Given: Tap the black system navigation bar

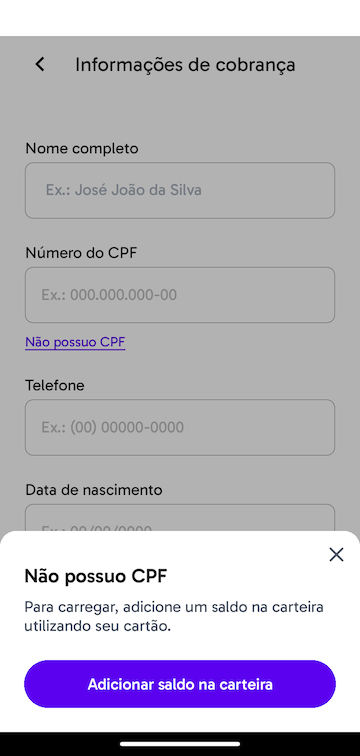Looking at the screenshot, I should pyautogui.click(x=180, y=744).
